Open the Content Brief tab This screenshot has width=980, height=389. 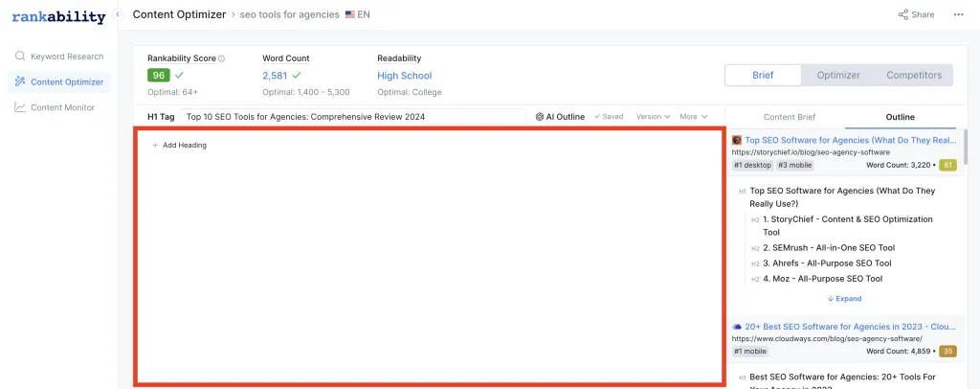pyautogui.click(x=790, y=117)
